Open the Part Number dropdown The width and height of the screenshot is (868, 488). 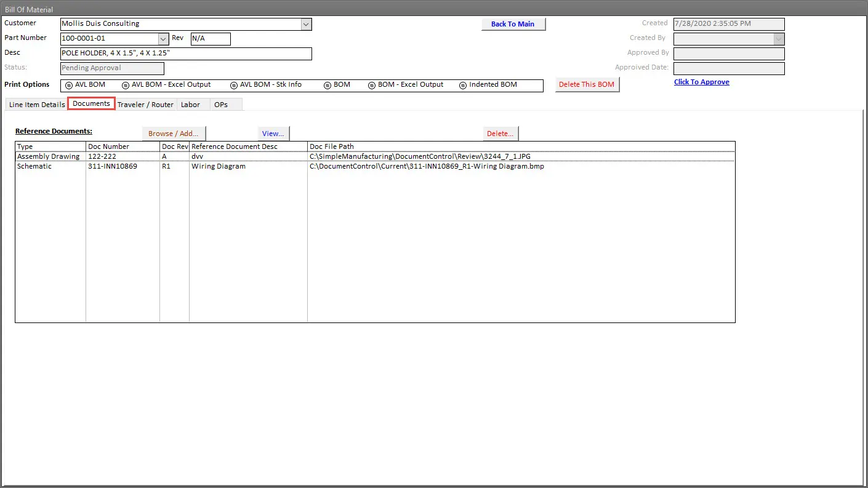point(163,39)
